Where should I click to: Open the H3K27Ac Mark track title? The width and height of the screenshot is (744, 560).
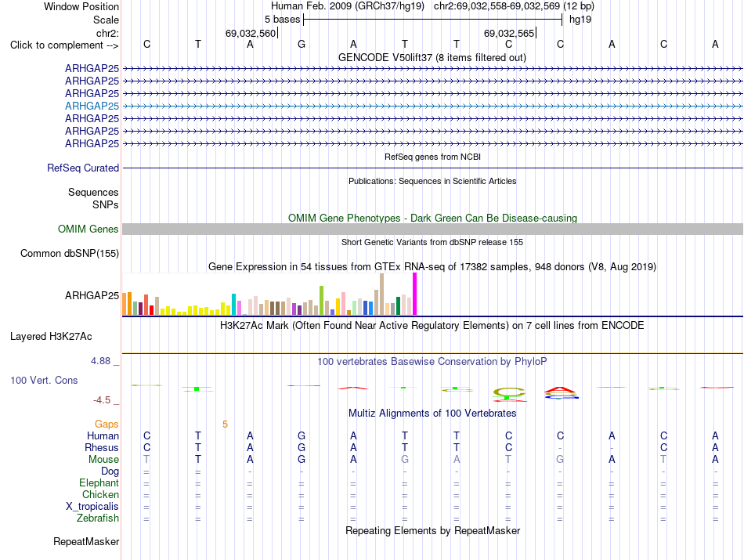click(432, 326)
